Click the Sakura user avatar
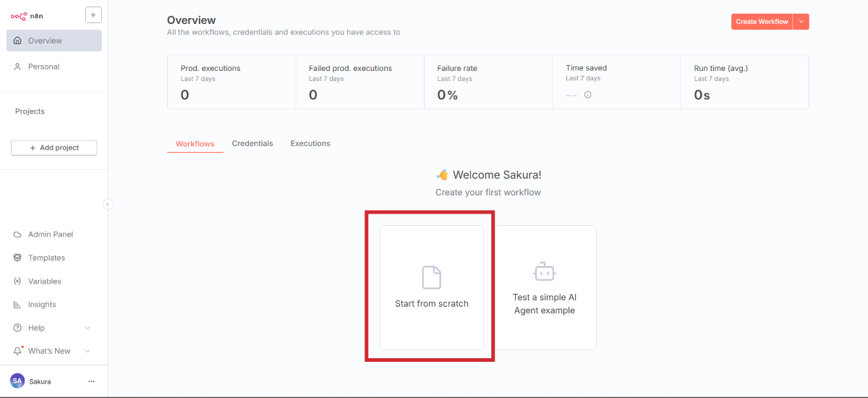Screen dimensions: 868x398 [17, 381]
